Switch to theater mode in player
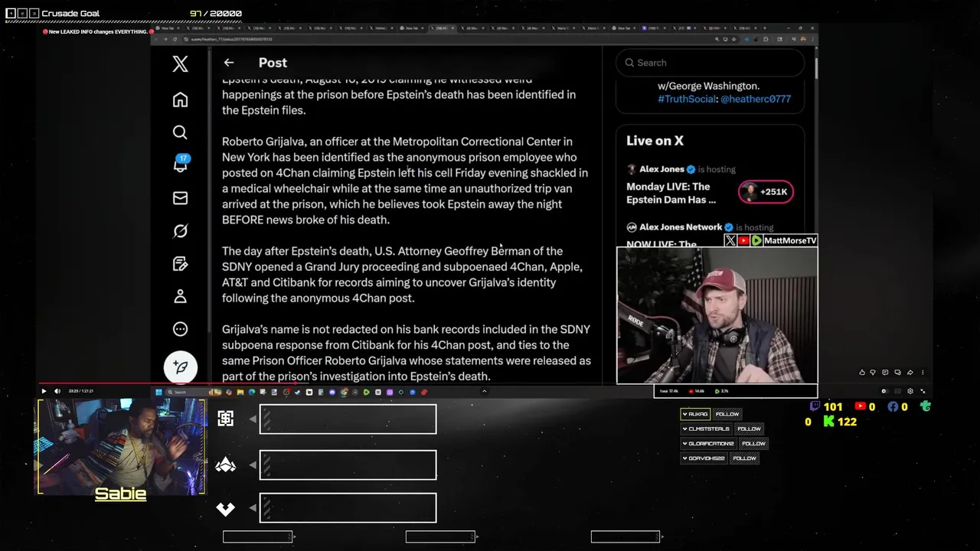Viewport: 980px width, 551px height. pyautogui.click(x=897, y=391)
